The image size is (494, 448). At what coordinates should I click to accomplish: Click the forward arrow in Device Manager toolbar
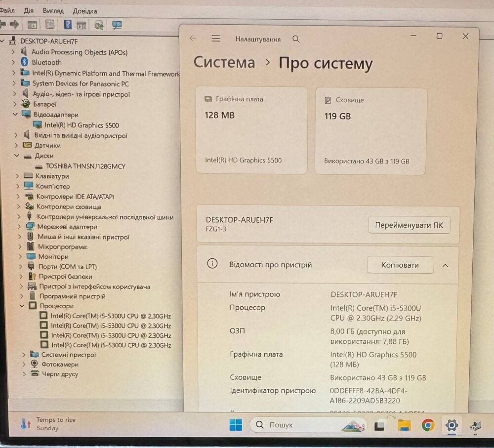point(14,24)
